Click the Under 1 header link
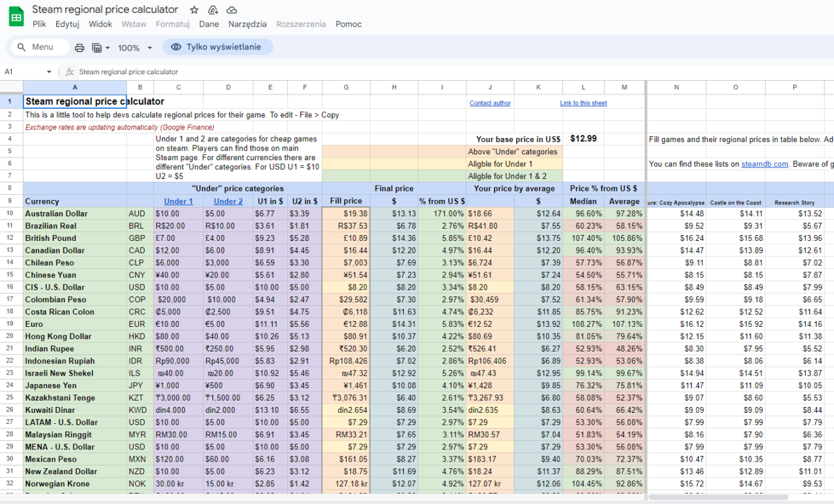Viewport: 834px width, 504px height. pos(179,201)
